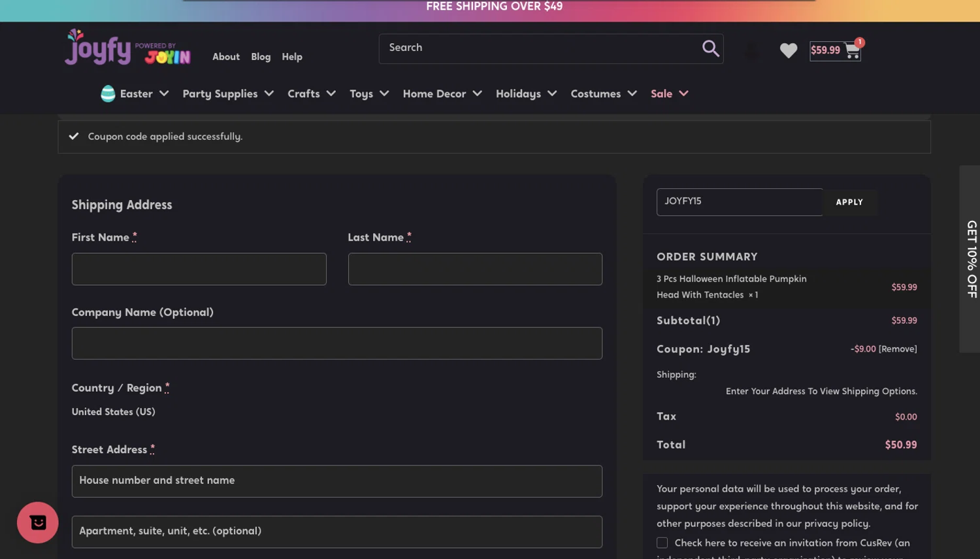Click the 'Coupon code applied successfully' message
980x559 pixels.
click(165, 137)
